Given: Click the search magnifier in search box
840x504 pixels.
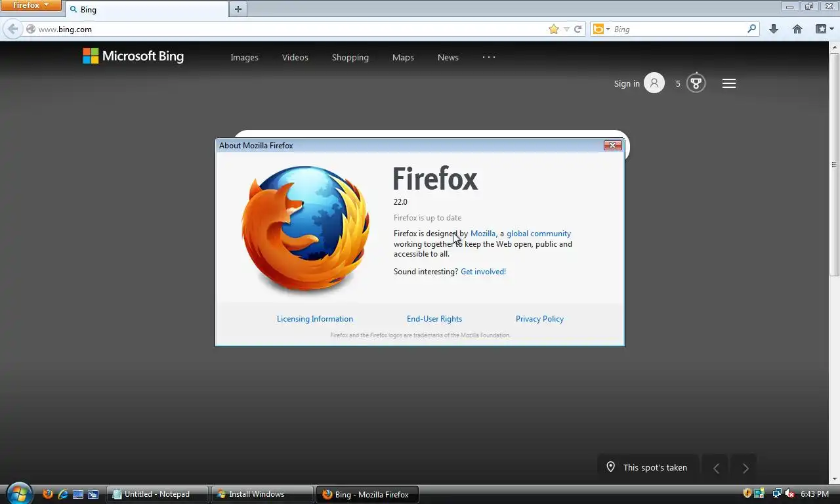Looking at the screenshot, I should 752,29.
